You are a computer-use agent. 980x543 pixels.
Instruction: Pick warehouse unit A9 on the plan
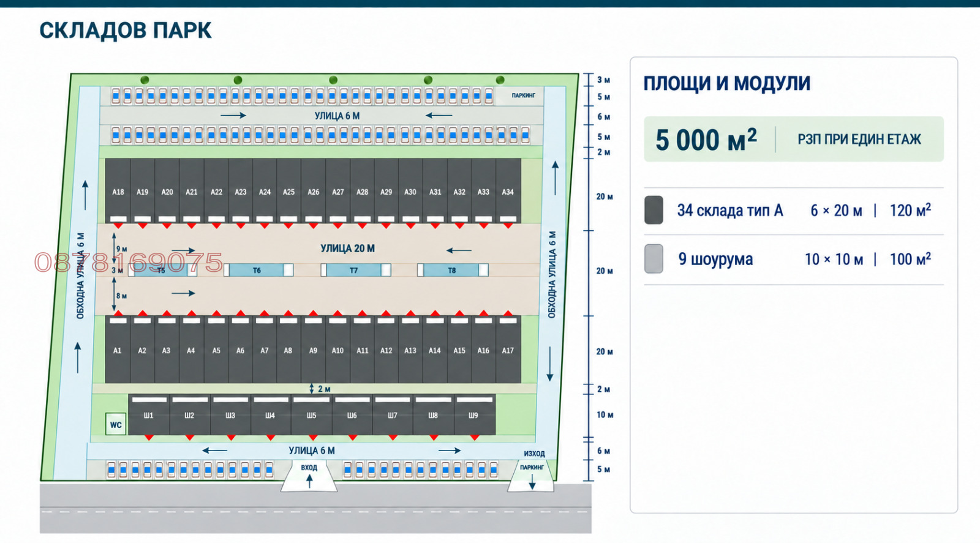tap(313, 350)
